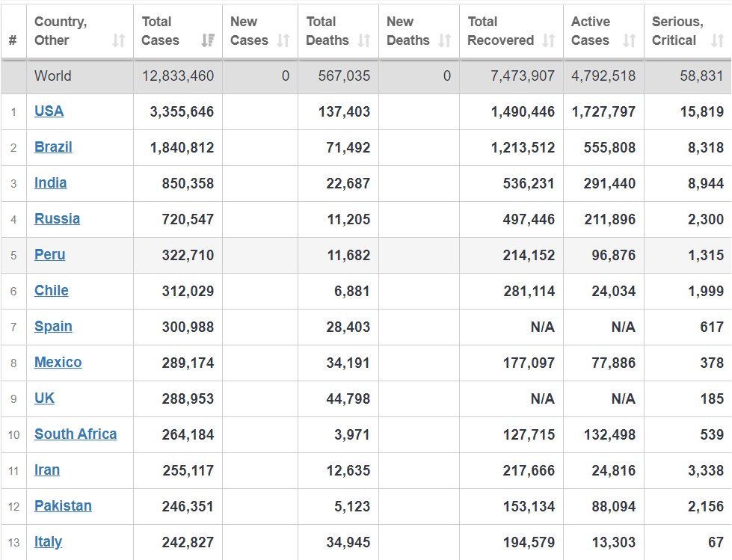732x560 pixels.
Task: Click sort arrows icon in Country column
Action: pos(119,40)
